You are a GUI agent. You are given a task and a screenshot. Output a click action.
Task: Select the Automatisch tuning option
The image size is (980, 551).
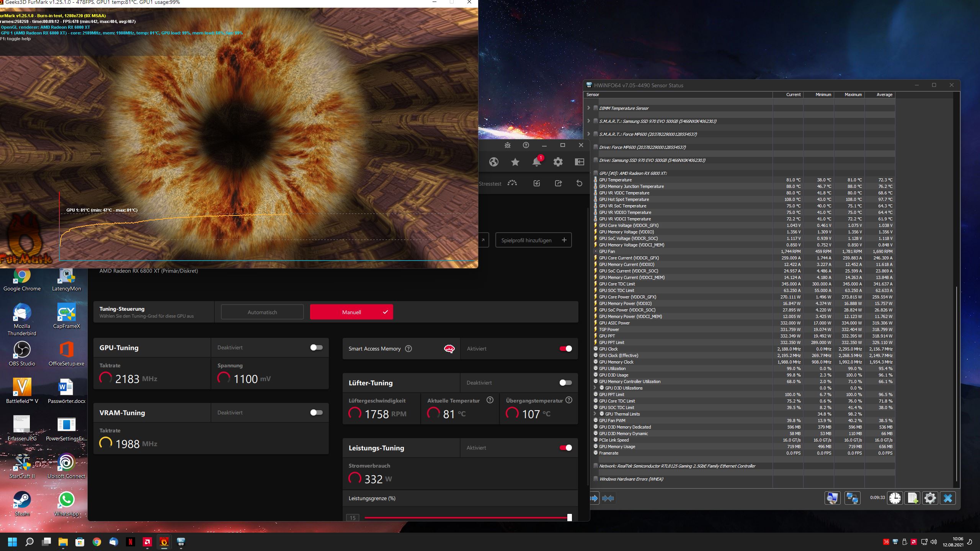click(x=262, y=312)
